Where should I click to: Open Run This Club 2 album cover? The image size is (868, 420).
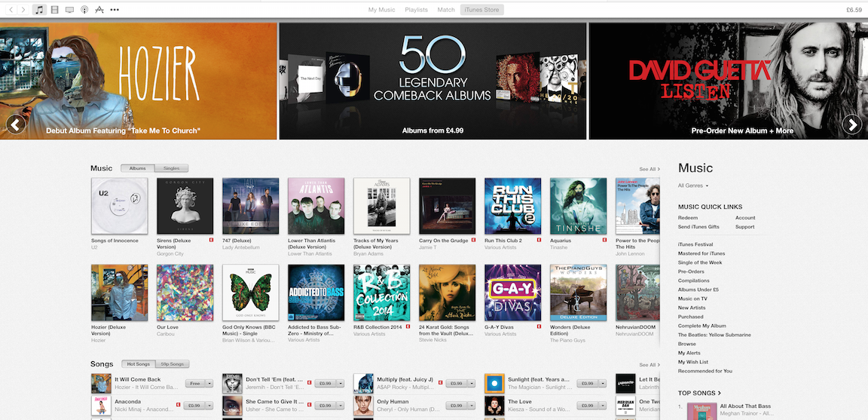512,206
